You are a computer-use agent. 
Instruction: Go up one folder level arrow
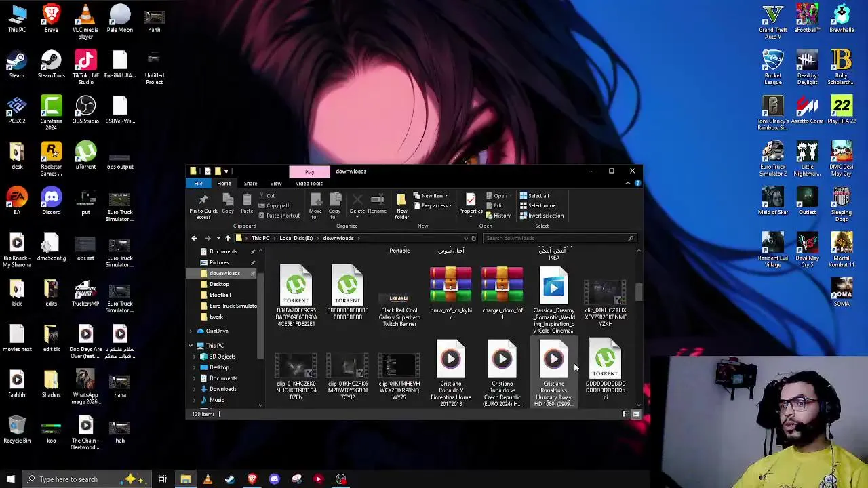[228, 238]
